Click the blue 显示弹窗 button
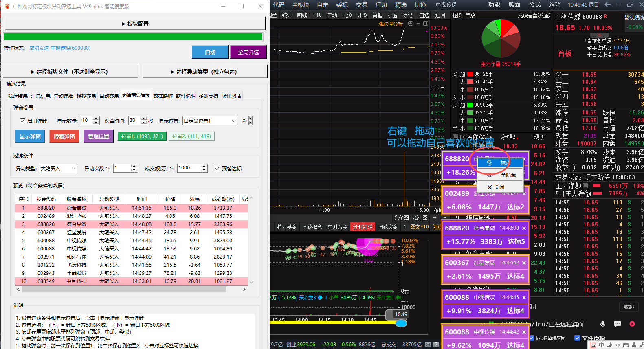This screenshot has width=644, height=349. point(30,136)
